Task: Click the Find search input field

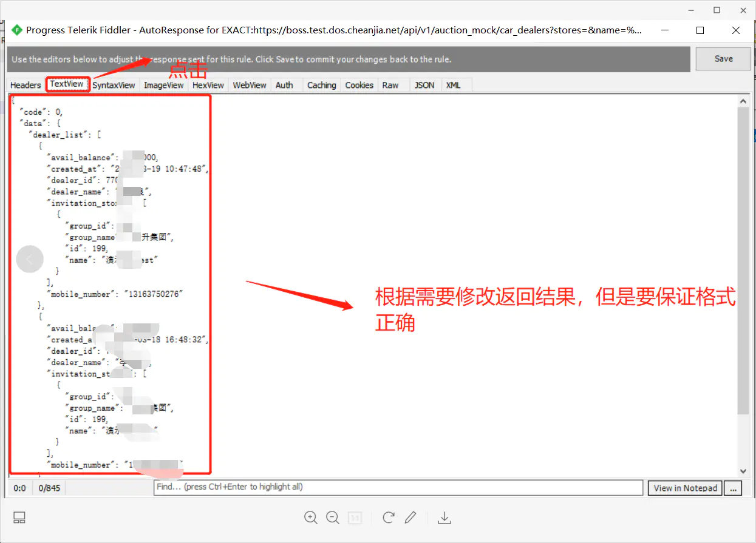Action: click(x=398, y=487)
